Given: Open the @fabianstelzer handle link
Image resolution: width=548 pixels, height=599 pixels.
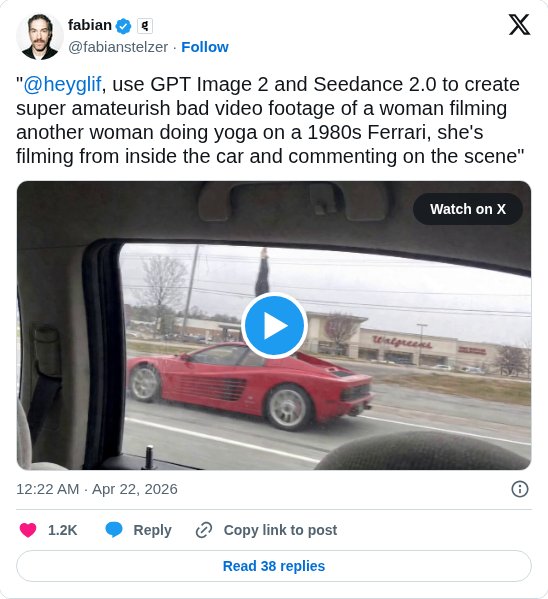Looking at the screenshot, I should 118,47.
